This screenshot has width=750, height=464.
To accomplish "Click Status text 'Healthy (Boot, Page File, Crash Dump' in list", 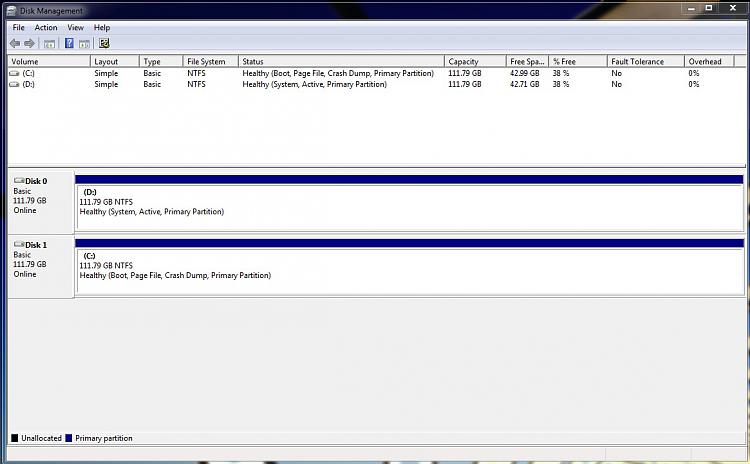I will (338, 73).
